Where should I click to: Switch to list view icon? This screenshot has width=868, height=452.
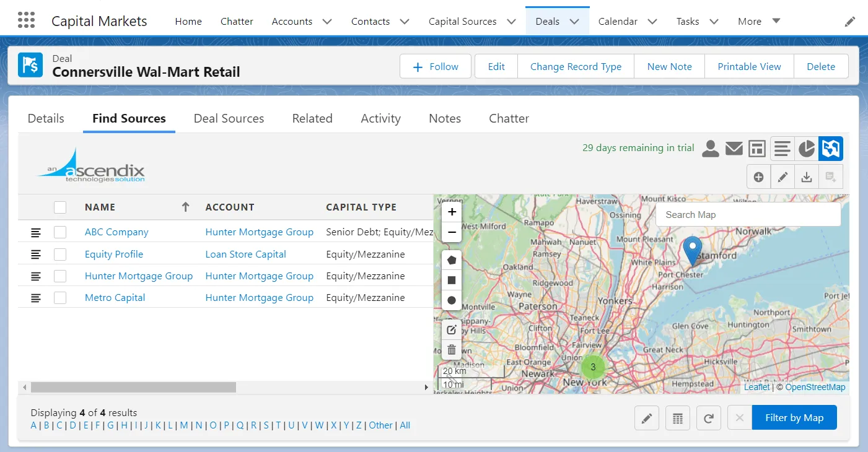click(x=783, y=149)
